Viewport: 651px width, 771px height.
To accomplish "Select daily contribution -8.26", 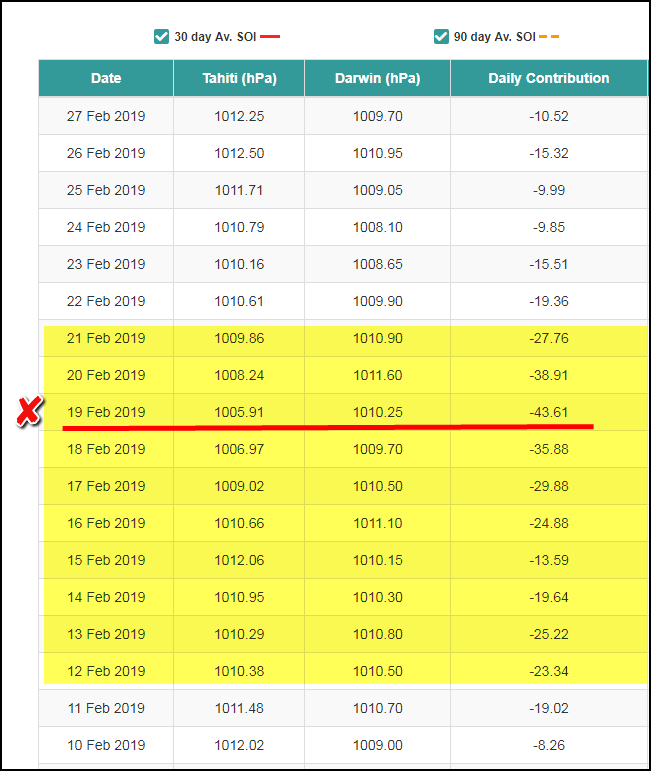I will point(549,745).
